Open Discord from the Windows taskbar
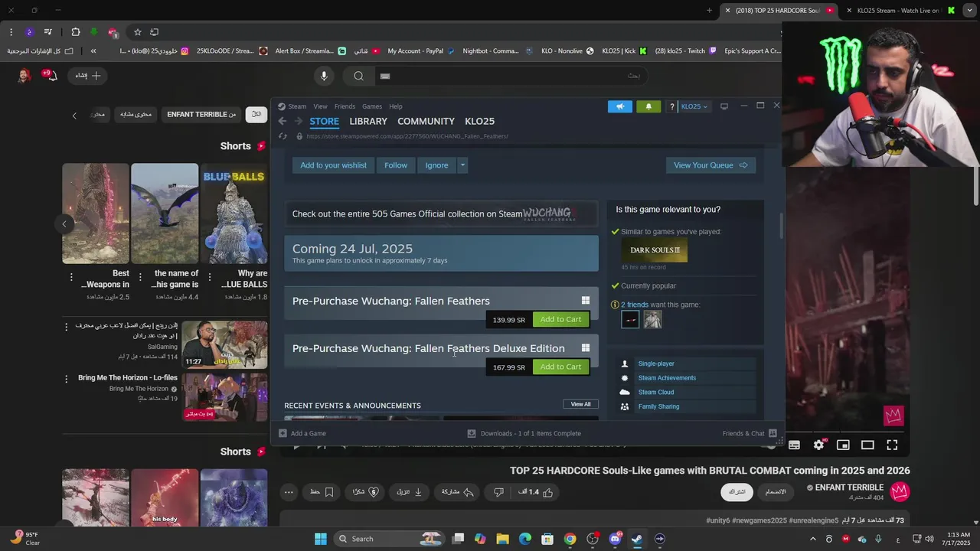This screenshot has height=551, width=980. click(x=615, y=539)
